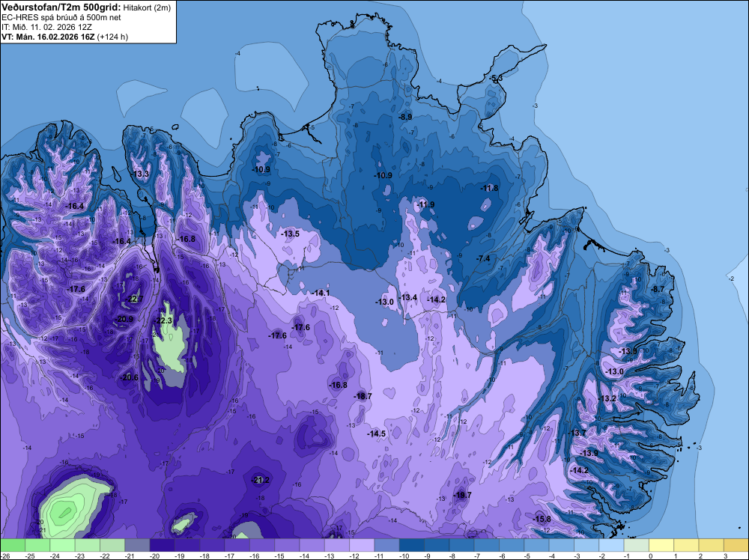Click the -13.4 temperature value

coord(408,297)
